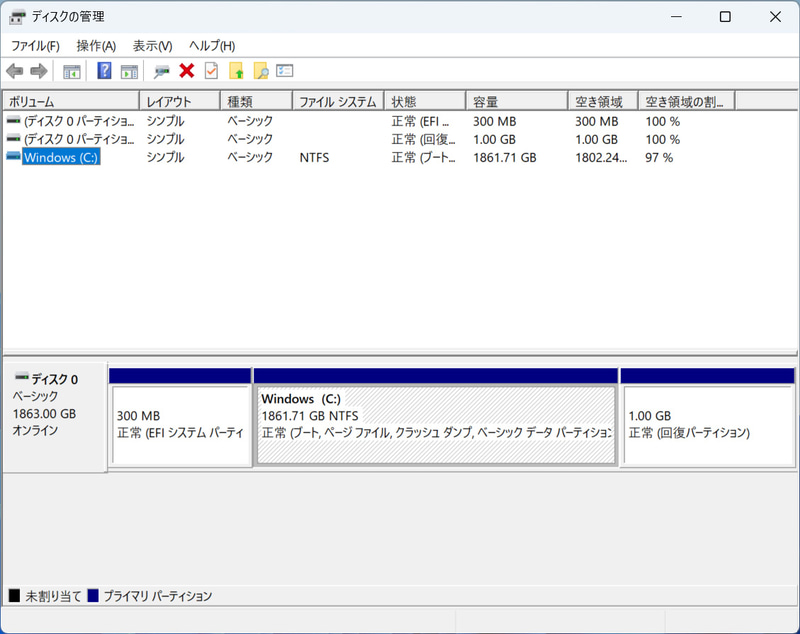Viewport: 800px width, 634px height.
Task: Select the Windows (C:) volume row
Action: coord(60,157)
